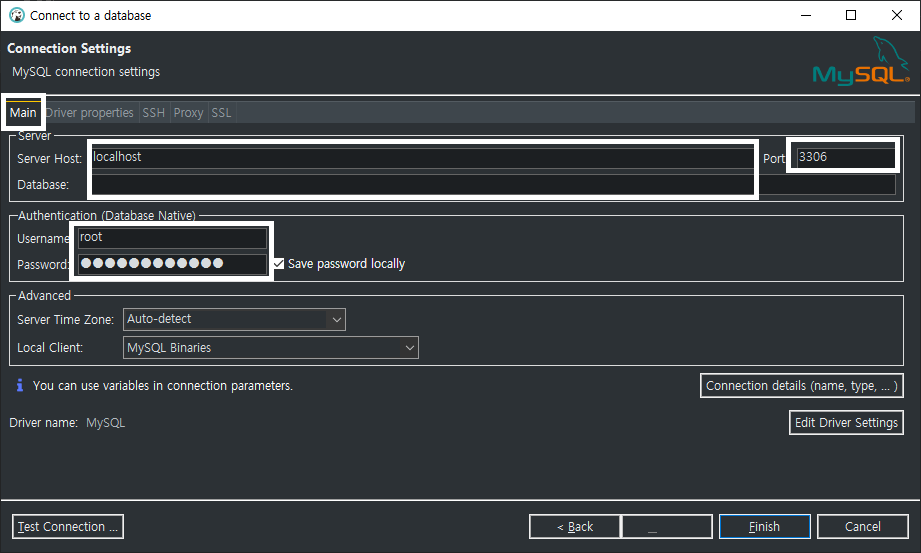Click the info icon beside variables hint
Image resolution: width=921 pixels, height=553 pixels.
[x=20, y=385]
